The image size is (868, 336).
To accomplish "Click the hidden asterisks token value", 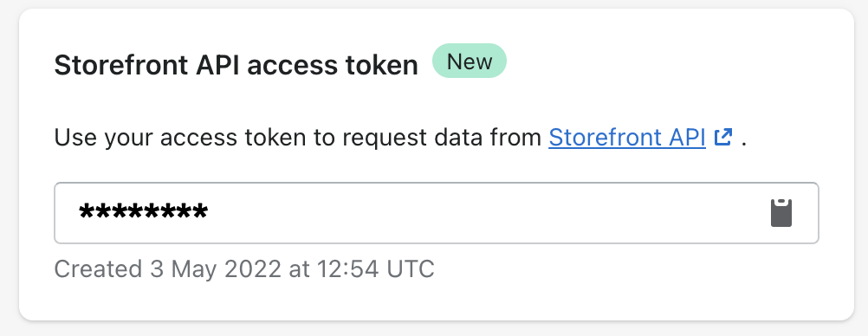I will (x=144, y=213).
